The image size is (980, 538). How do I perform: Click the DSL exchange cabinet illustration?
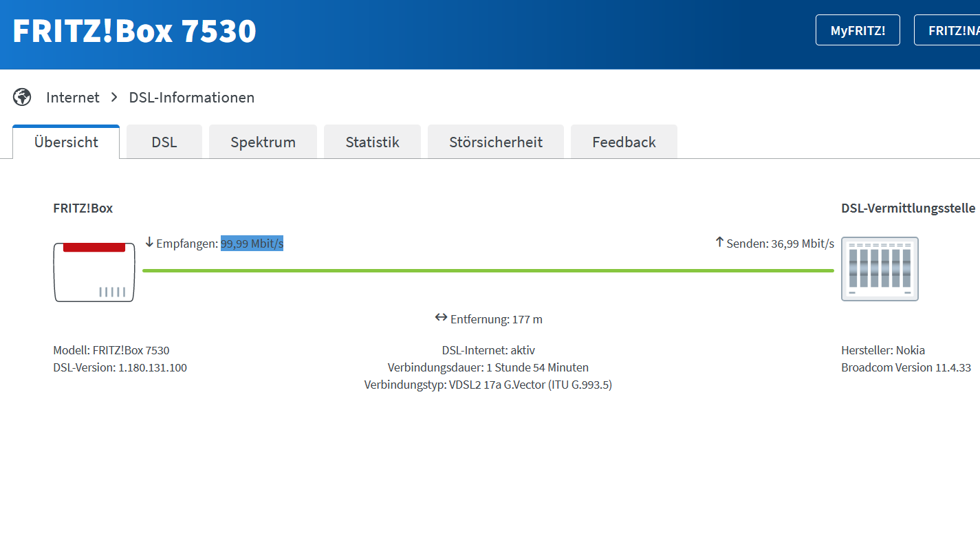pyautogui.click(x=880, y=269)
